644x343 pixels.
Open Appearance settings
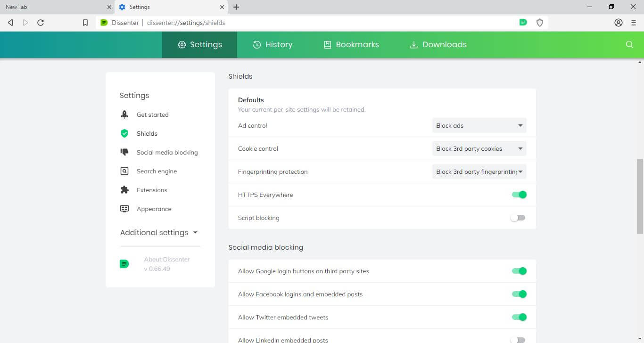[x=154, y=209]
